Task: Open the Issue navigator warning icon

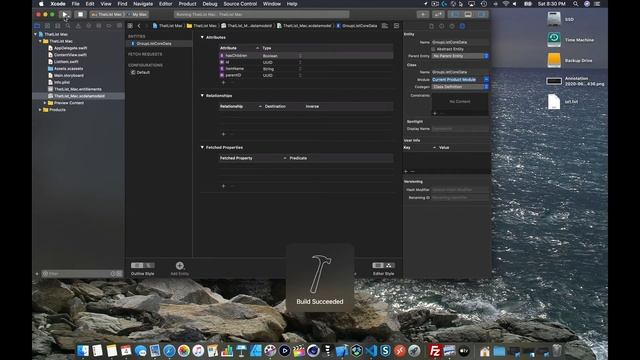Action: pos(78,26)
